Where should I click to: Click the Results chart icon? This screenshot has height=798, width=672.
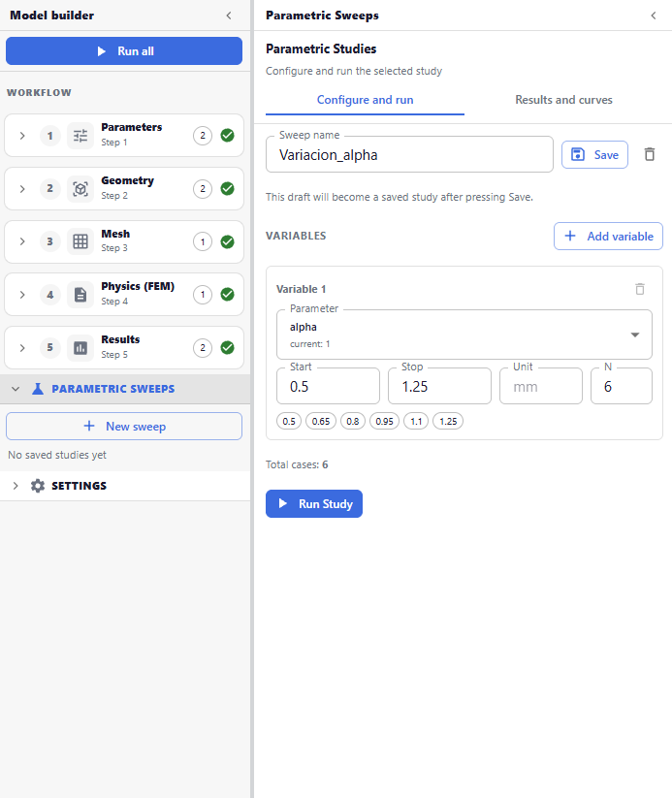80,347
